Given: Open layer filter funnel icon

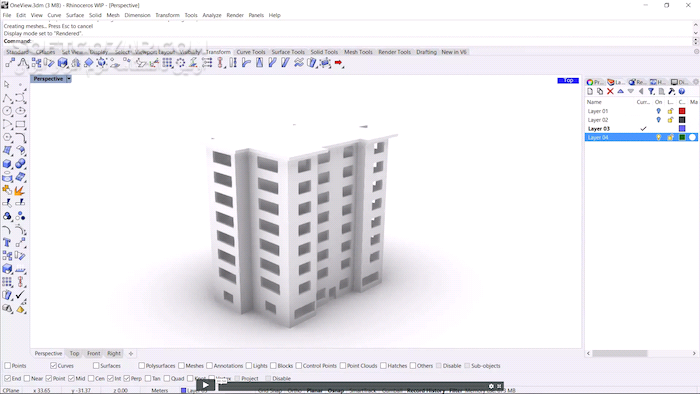Looking at the screenshot, I should (651, 91).
